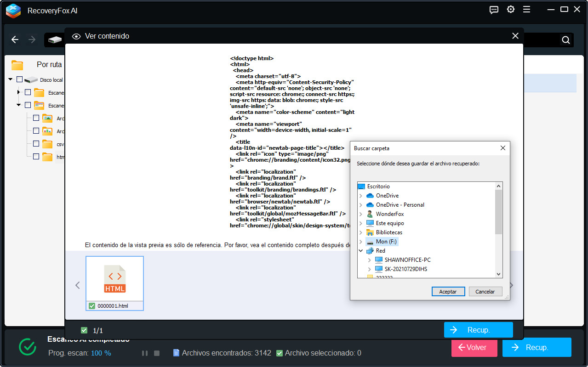This screenshot has height=367, width=588.
Task: Click the Cancelar button
Action: point(485,292)
